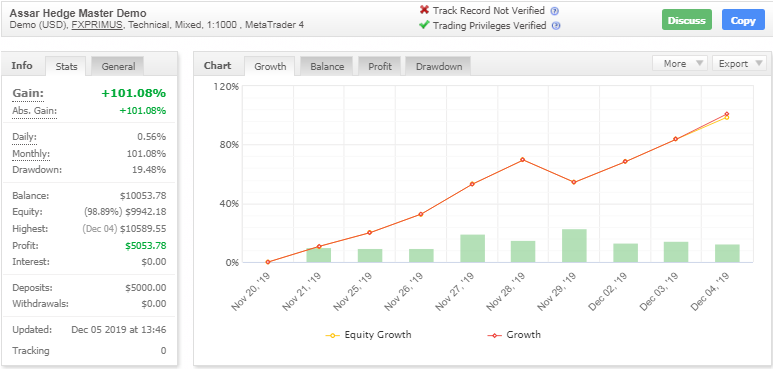Click the Dec 03 growth data point

(675, 139)
